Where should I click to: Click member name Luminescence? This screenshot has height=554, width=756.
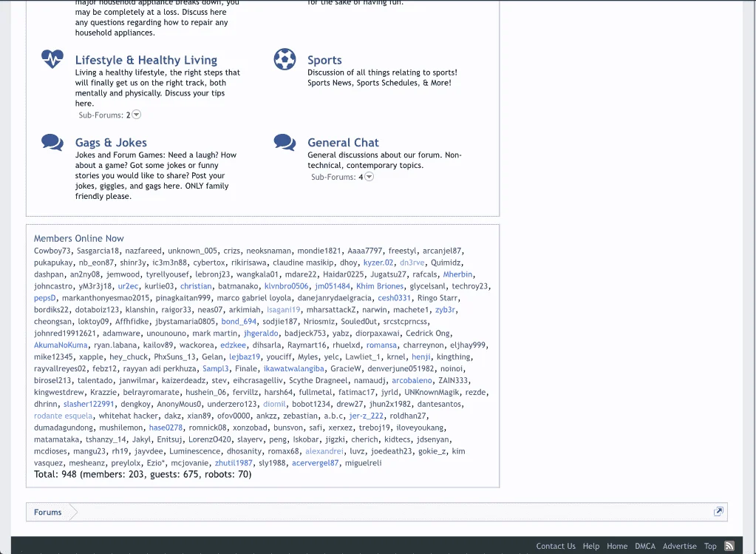pos(195,451)
